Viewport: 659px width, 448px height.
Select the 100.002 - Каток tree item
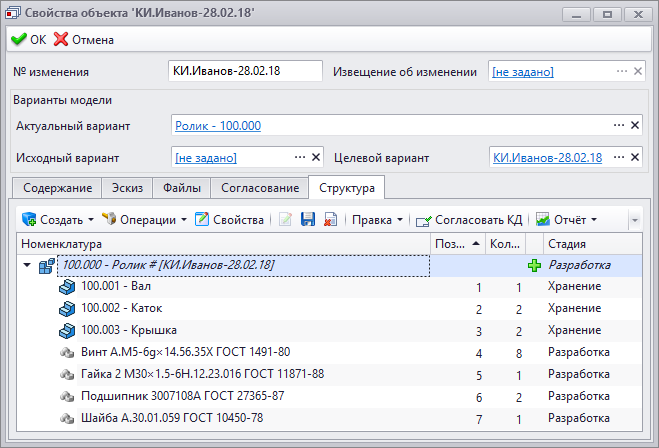(121, 308)
